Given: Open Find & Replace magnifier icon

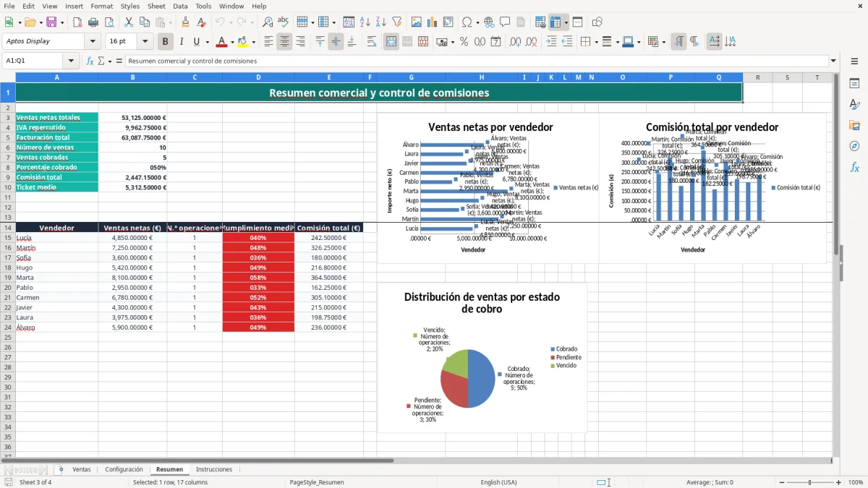Looking at the screenshot, I should pos(268,22).
